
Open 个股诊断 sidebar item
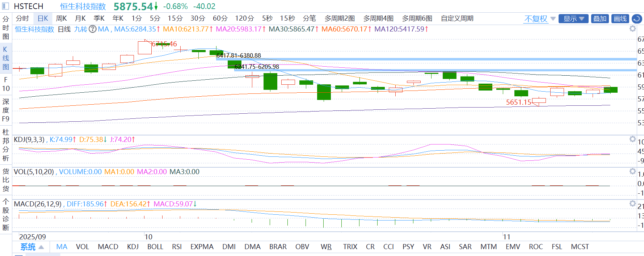click(6, 214)
